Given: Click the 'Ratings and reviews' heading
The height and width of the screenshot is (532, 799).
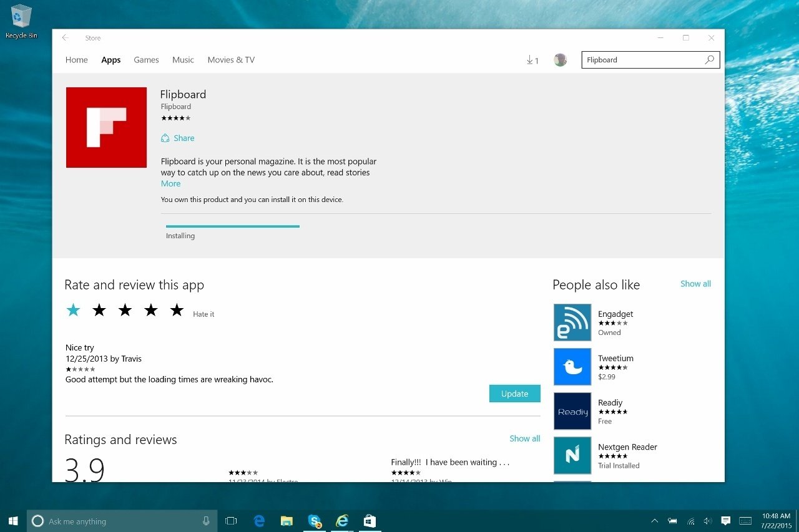Looking at the screenshot, I should 120,440.
